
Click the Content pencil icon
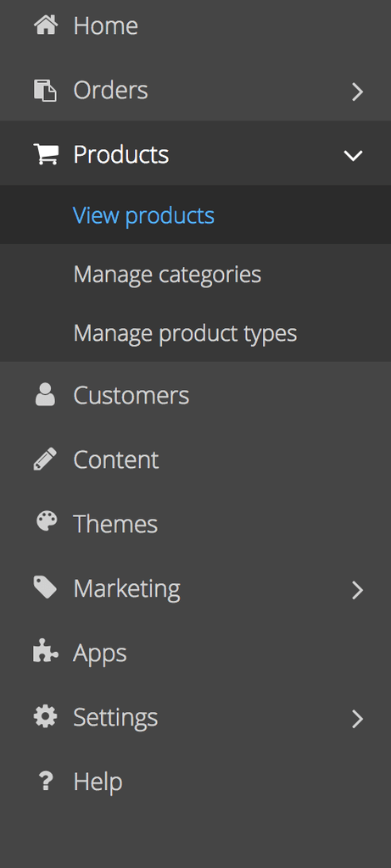[46, 459]
